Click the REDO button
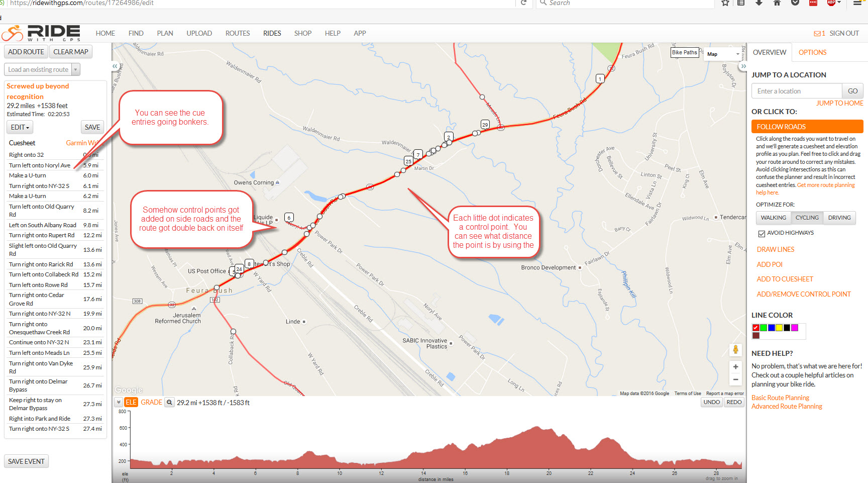The width and height of the screenshot is (868, 483). pyautogui.click(x=734, y=402)
